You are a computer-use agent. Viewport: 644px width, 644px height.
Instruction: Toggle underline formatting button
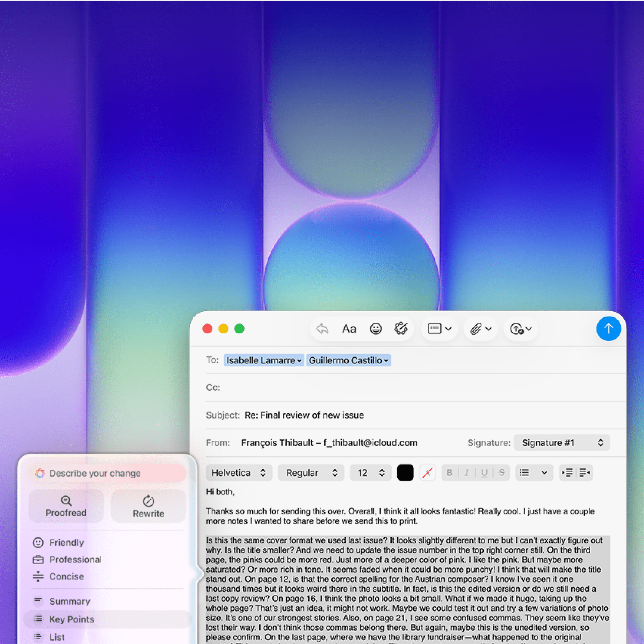click(484, 473)
